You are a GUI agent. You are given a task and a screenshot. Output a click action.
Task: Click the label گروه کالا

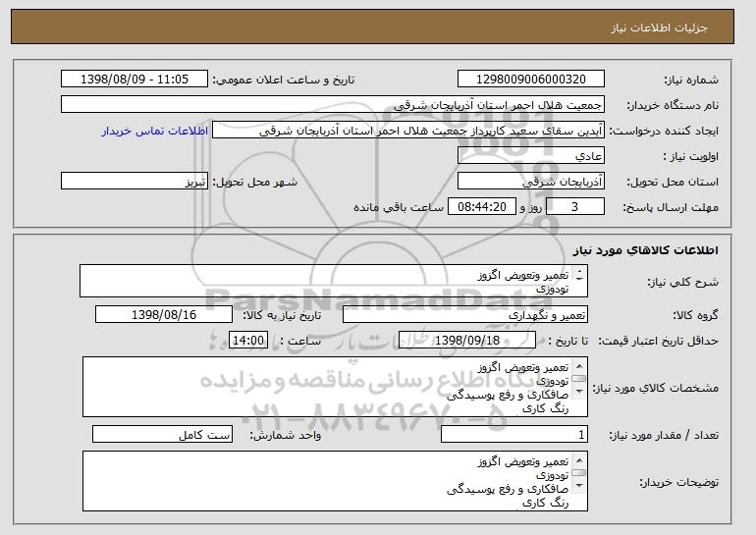click(696, 316)
